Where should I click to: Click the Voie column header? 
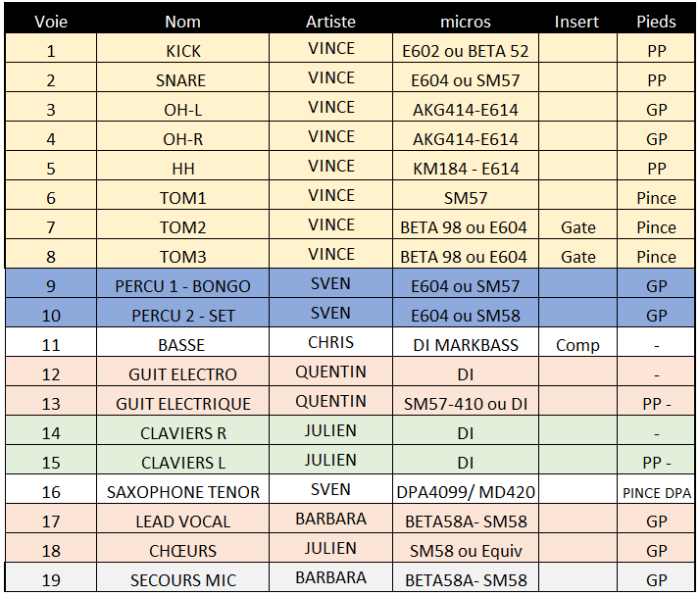[x=51, y=21]
